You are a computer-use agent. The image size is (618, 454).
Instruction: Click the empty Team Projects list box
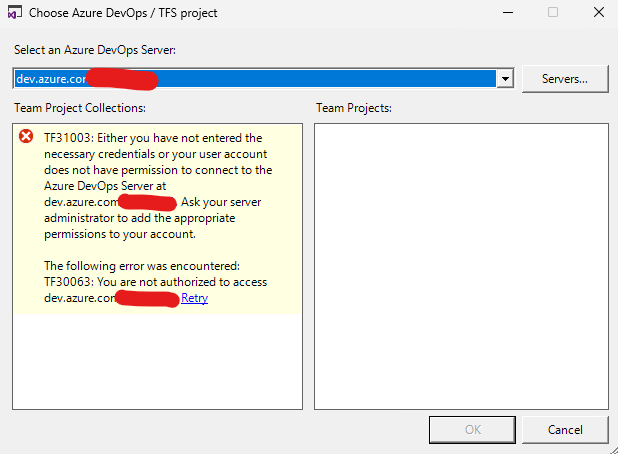tap(461, 266)
